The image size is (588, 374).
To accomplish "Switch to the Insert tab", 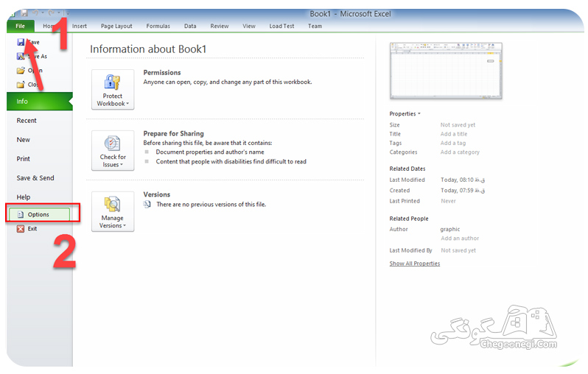I will click(79, 26).
